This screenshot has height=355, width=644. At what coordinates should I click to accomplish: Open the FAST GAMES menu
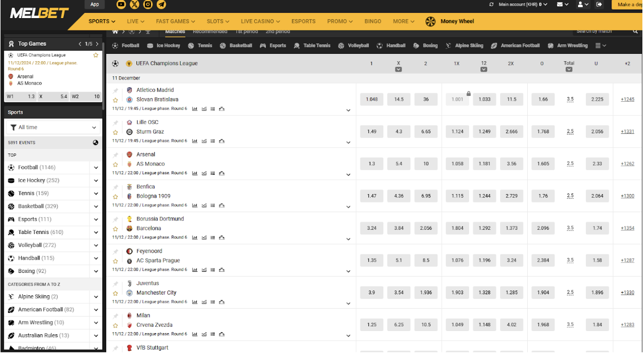pos(175,21)
